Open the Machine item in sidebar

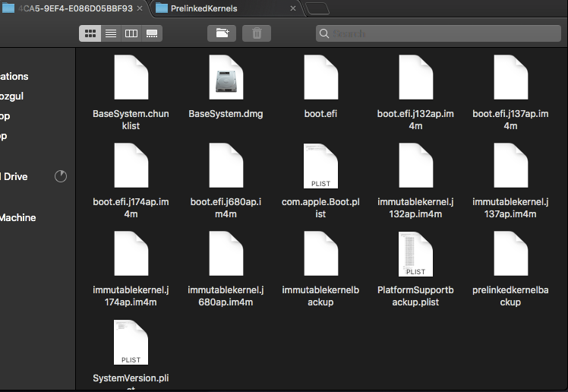(18, 218)
